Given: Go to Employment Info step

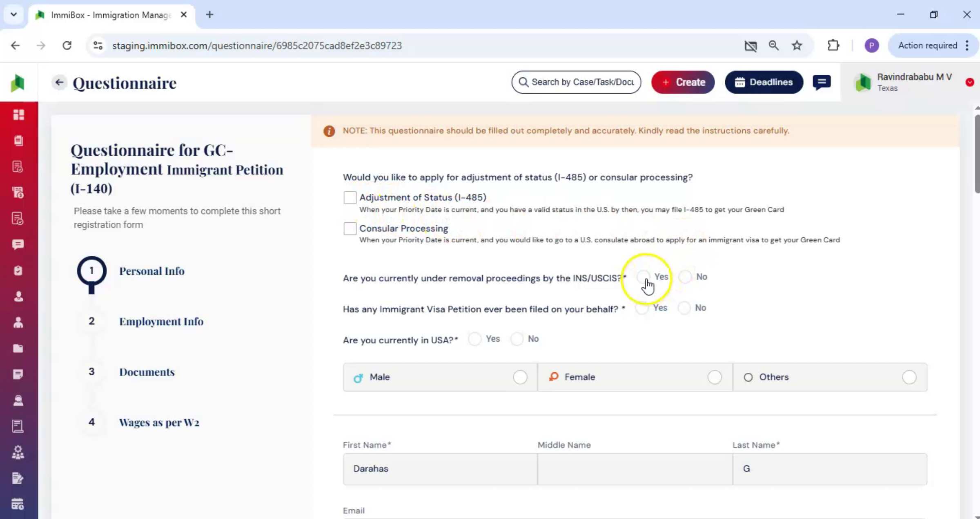Looking at the screenshot, I should 161,322.
